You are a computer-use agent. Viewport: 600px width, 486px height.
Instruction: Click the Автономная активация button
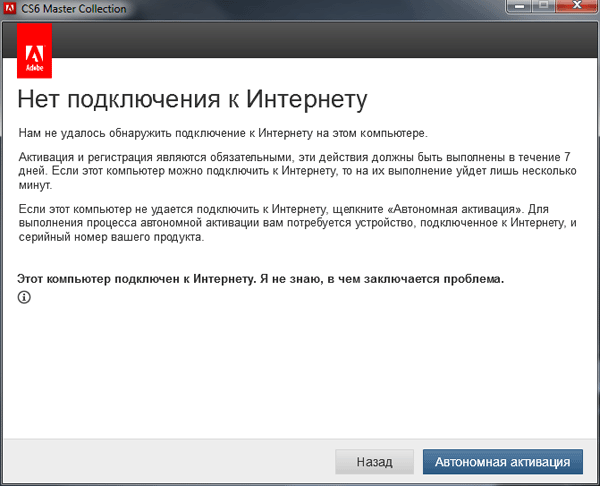pyautogui.click(x=503, y=462)
